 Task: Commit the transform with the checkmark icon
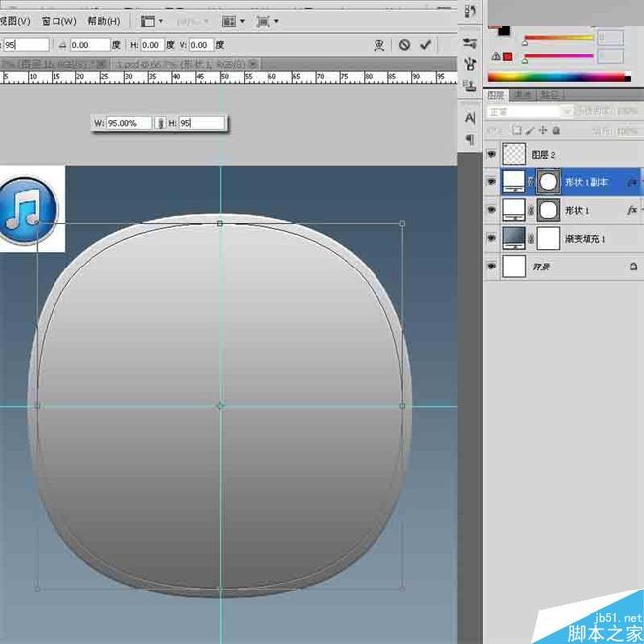425,45
